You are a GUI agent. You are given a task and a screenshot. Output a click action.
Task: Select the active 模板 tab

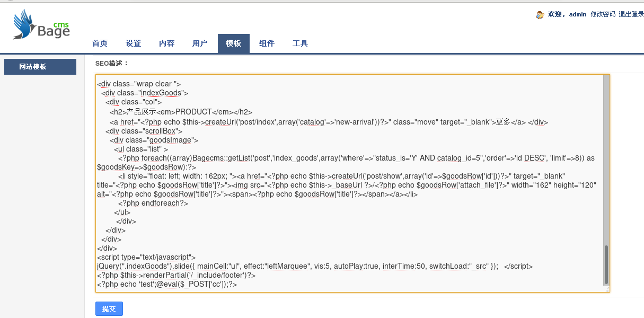click(x=233, y=43)
